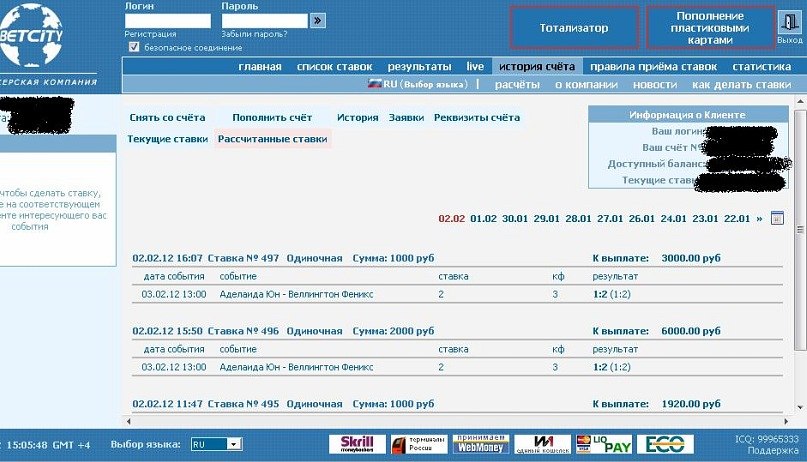Image resolution: width=807 pixels, height=462 pixels.
Task: Click the Пополнить счёт link
Action: pyautogui.click(x=272, y=117)
